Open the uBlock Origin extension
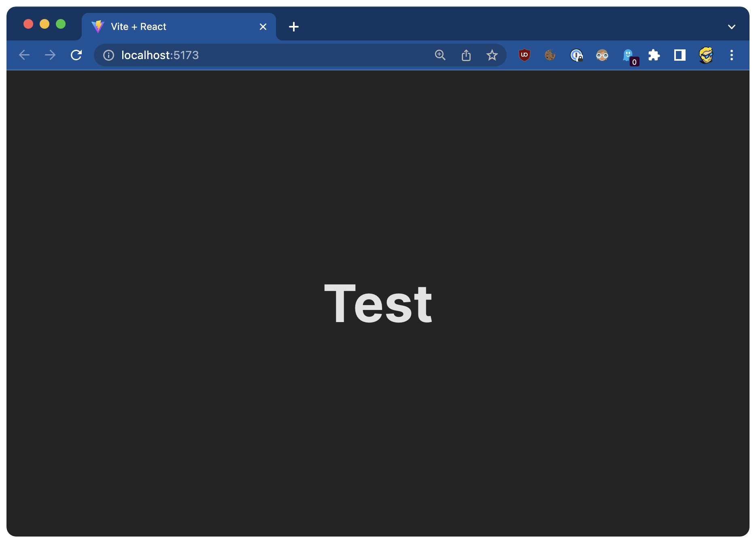This screenshot has width=756, height=543. coord(524,55)
